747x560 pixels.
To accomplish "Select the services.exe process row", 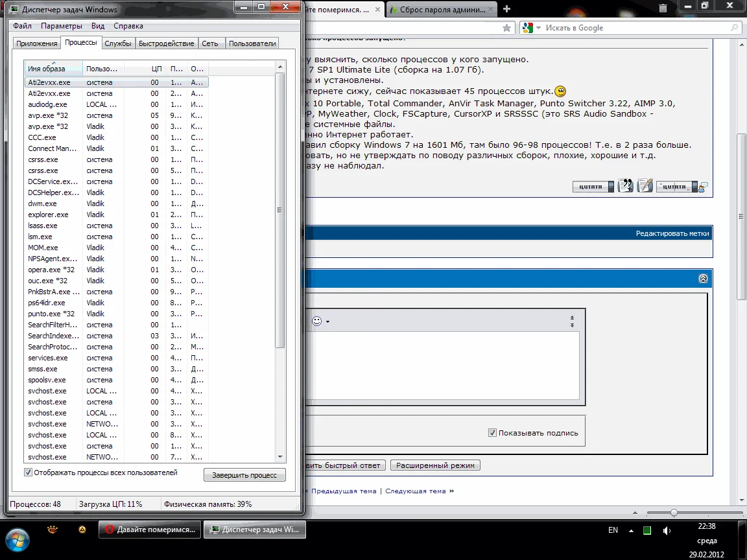I will coord(116,358).
